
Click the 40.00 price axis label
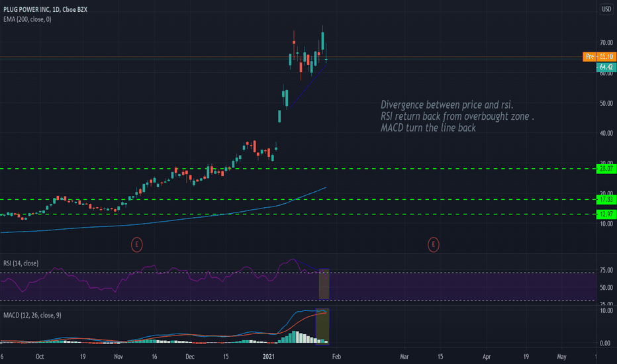tap(606, 134)
